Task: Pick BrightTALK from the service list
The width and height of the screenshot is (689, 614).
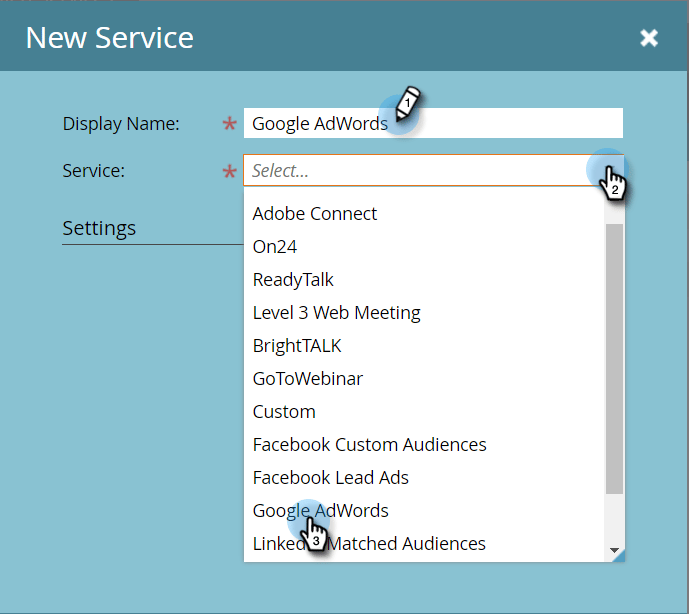Action: (x=424, y=345)
